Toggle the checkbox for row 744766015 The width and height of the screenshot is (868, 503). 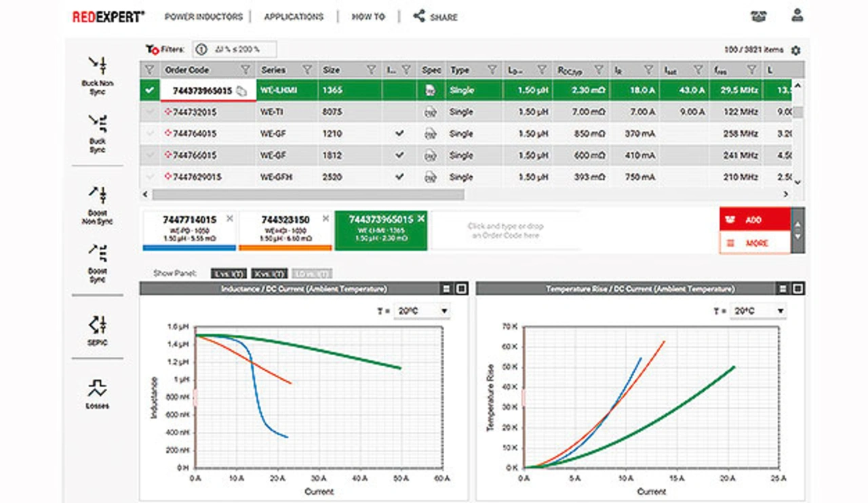(150, 155)
